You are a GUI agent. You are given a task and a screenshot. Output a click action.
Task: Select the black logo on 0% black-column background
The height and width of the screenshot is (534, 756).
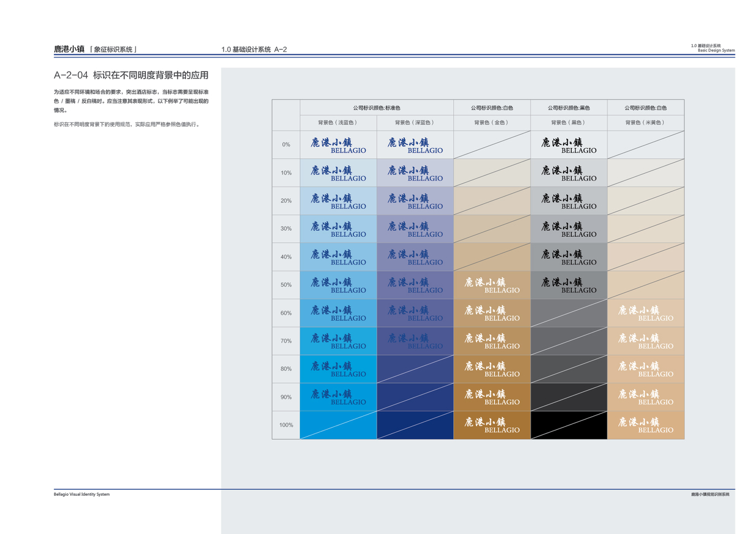click(569, 145)
